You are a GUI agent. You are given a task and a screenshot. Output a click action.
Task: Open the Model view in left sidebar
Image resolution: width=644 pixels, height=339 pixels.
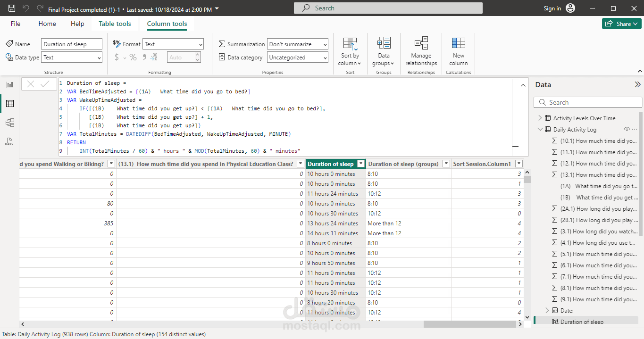pyautogui.click(x=9, y=123)
